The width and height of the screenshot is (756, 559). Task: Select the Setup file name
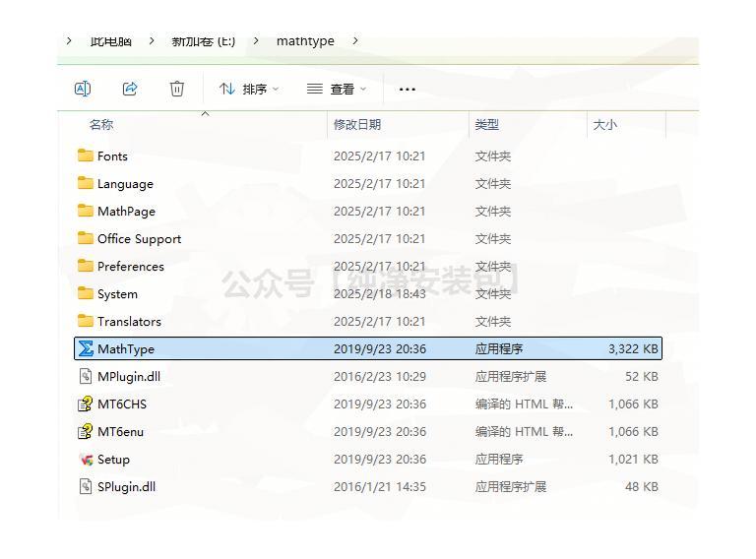[113, 460]
